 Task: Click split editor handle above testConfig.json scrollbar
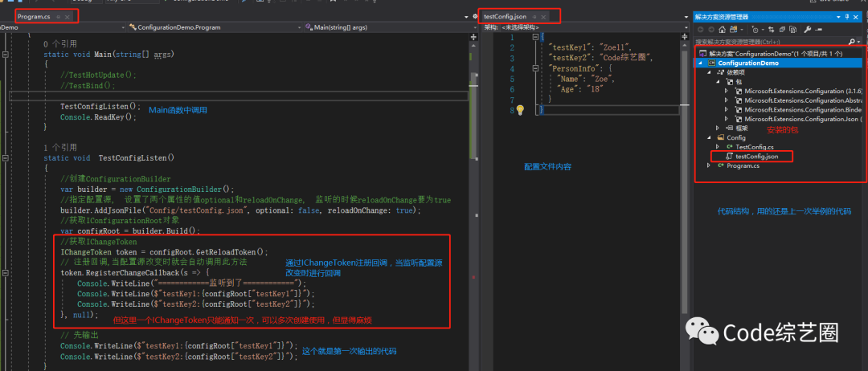tap(684, 37)
